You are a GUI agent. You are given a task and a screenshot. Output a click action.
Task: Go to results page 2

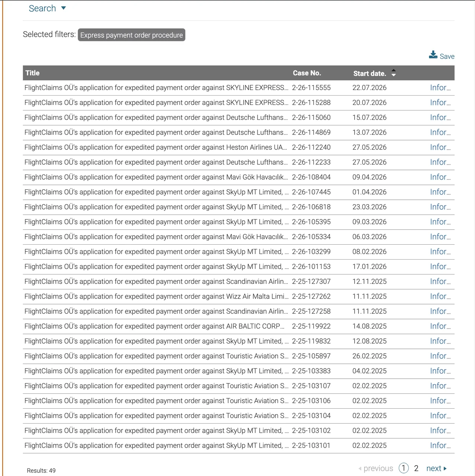pos(416,468)
